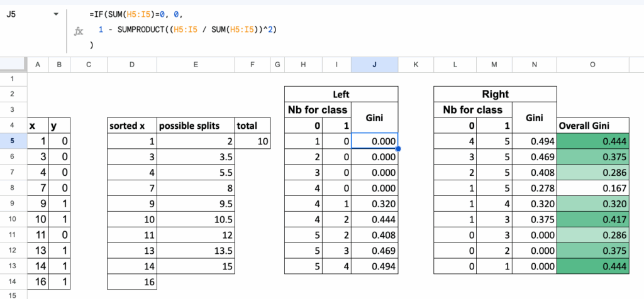Select the 'Left' merged header cell
Screen dimensions: 644x299
(x=341, y=94)
